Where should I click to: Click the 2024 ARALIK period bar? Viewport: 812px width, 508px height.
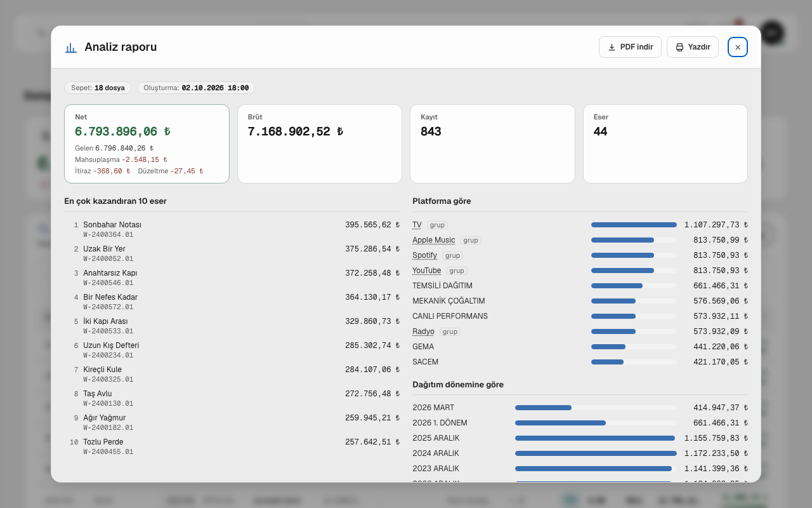tap(596, 453)
